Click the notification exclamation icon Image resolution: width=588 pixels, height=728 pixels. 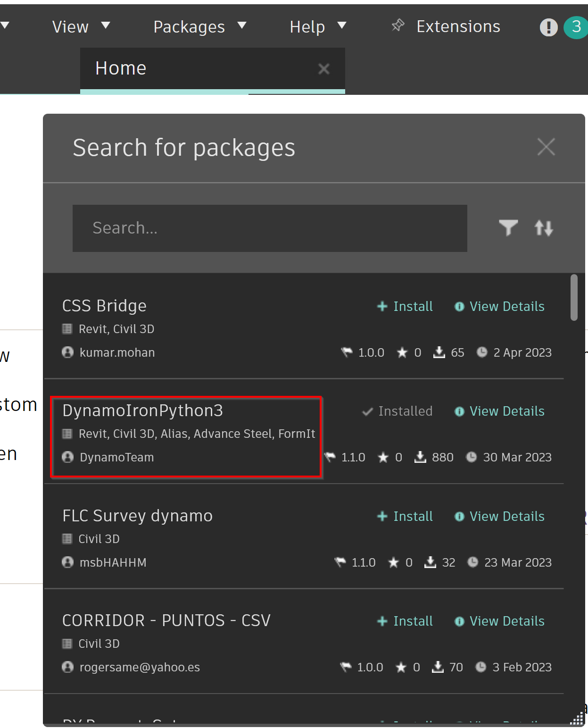[x=548, y=27]
